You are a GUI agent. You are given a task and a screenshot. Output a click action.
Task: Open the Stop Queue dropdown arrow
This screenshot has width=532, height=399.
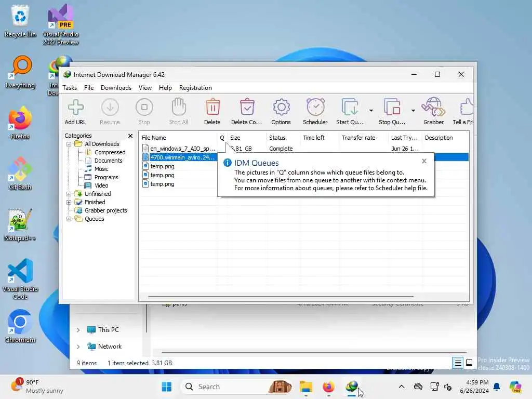point(413,111)
